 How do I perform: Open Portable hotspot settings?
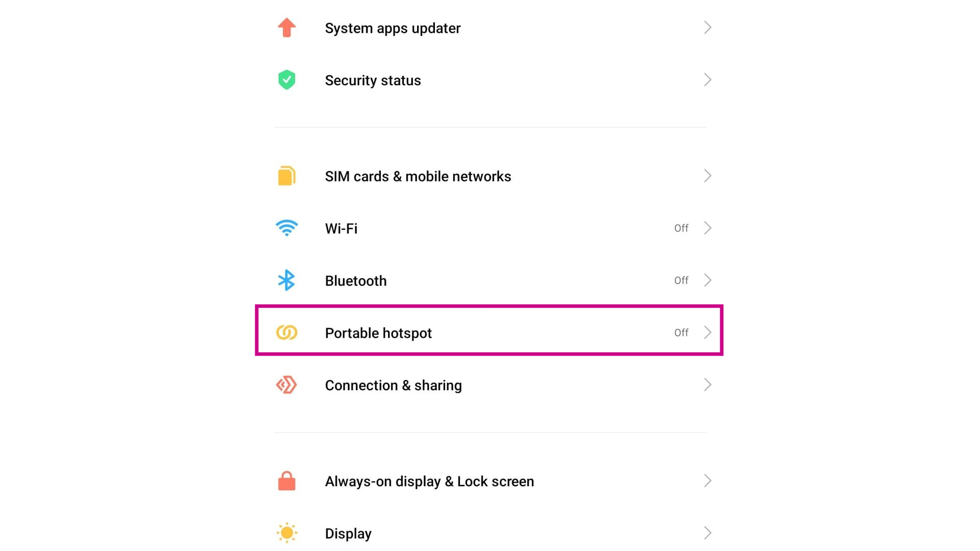[378, 333]
